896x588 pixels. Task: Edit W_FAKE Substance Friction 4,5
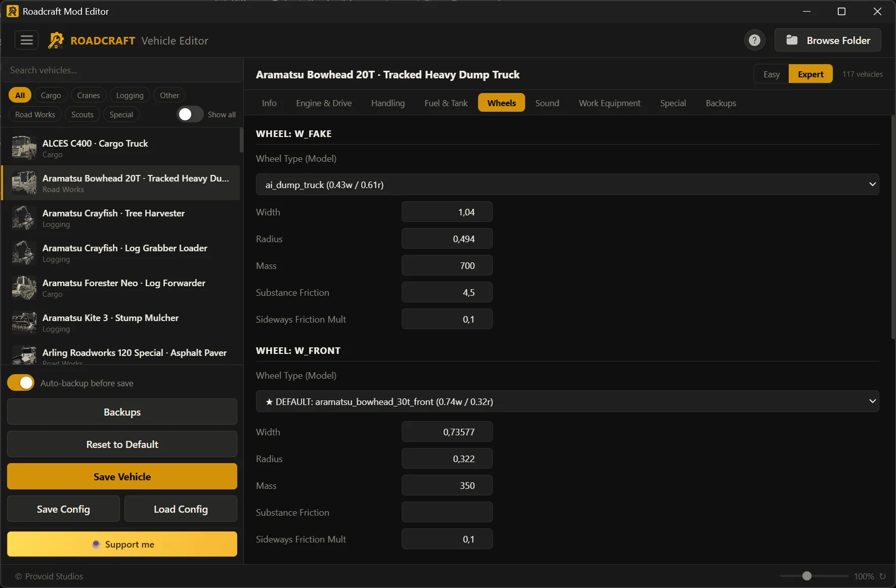[447, 292]
